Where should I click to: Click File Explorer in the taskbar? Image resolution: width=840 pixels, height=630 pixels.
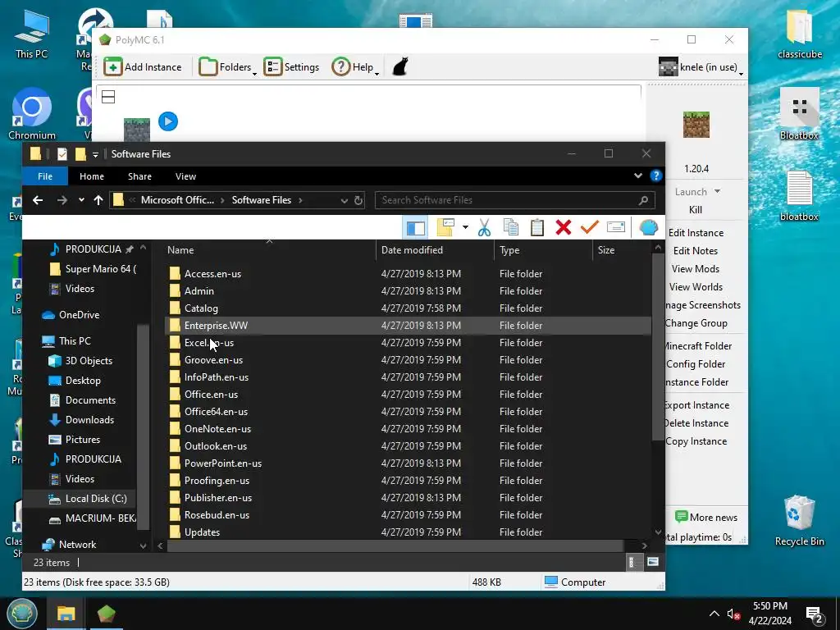tap(66, 614)
